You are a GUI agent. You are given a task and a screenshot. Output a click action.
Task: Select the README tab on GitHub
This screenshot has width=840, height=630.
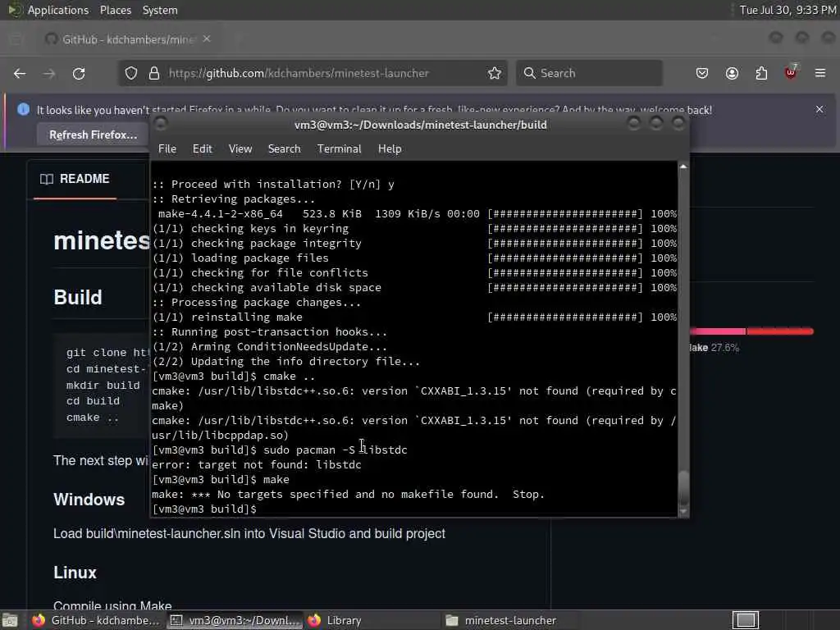pyautogui.click(x=75, y=179)
